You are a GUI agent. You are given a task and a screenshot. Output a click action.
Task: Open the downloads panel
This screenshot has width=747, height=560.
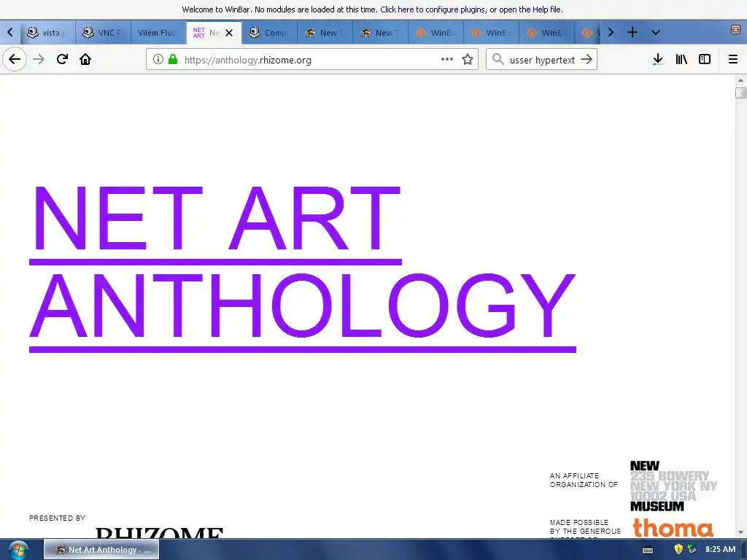(x=657, y=59)
